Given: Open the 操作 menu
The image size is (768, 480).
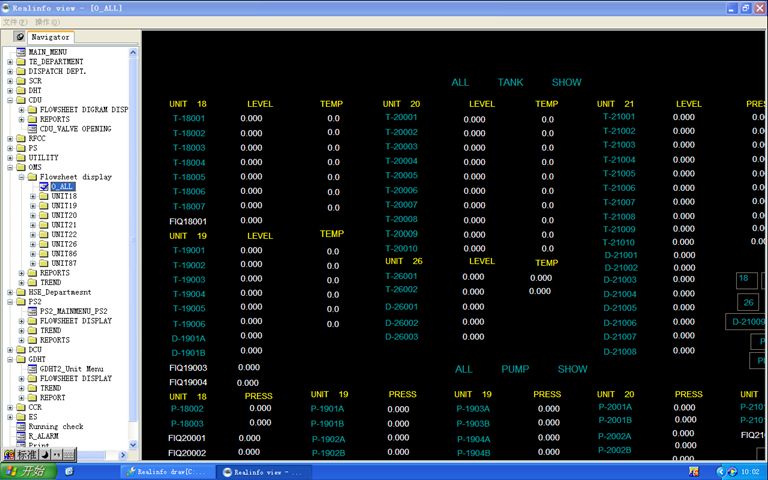Looking at the screenshot, I should point(46,21).
